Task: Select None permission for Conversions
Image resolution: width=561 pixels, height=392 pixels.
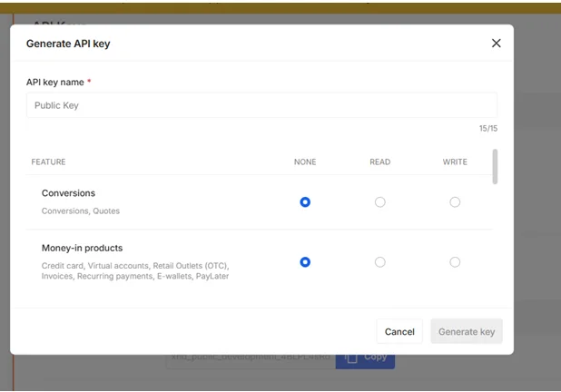Action: [x=305, y=202]
